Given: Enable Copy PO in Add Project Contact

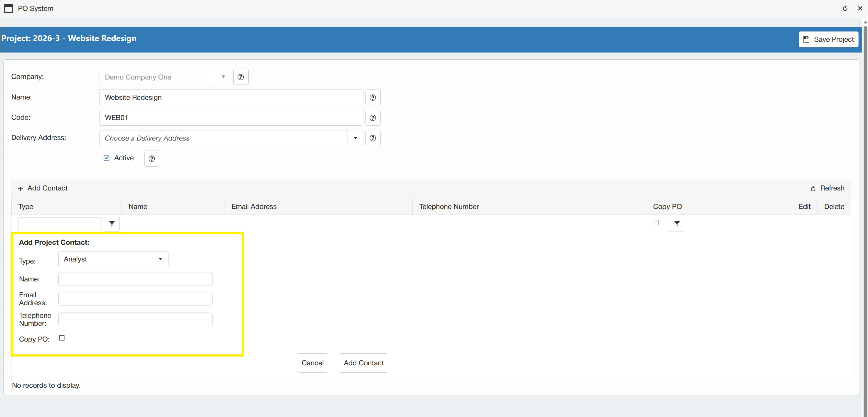Looking at the screenshot, I should [62, 338].
